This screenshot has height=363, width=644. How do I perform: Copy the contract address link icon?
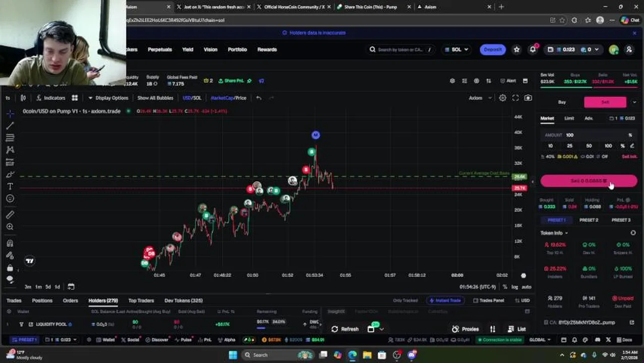click(632, 322)
